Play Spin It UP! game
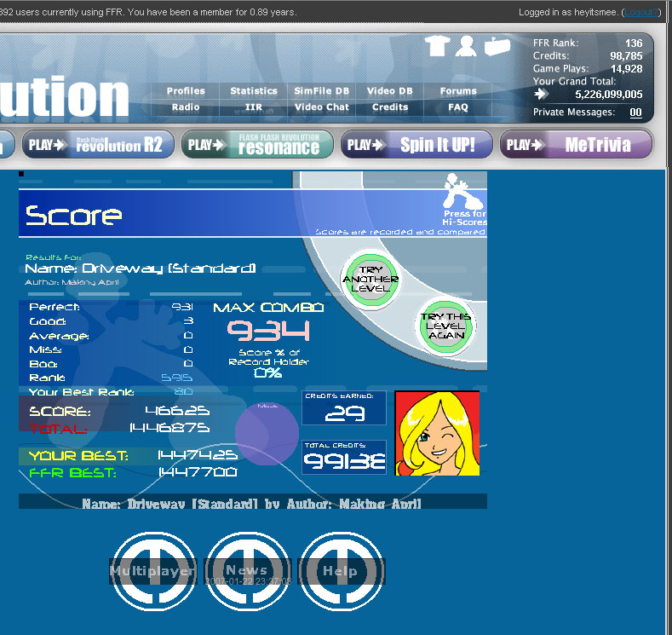The image size is (672, 635). pyautogui.click(x=416, y=145)
